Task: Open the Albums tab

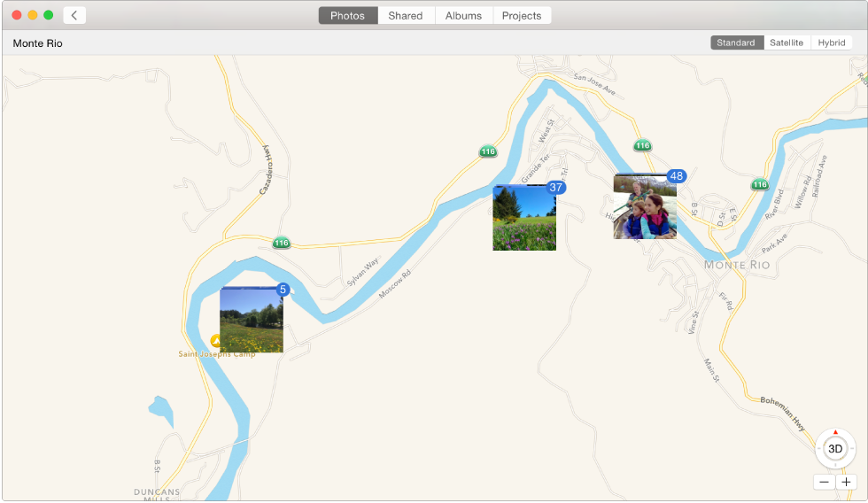Action: pyautogui.click(x=463, y=15)
